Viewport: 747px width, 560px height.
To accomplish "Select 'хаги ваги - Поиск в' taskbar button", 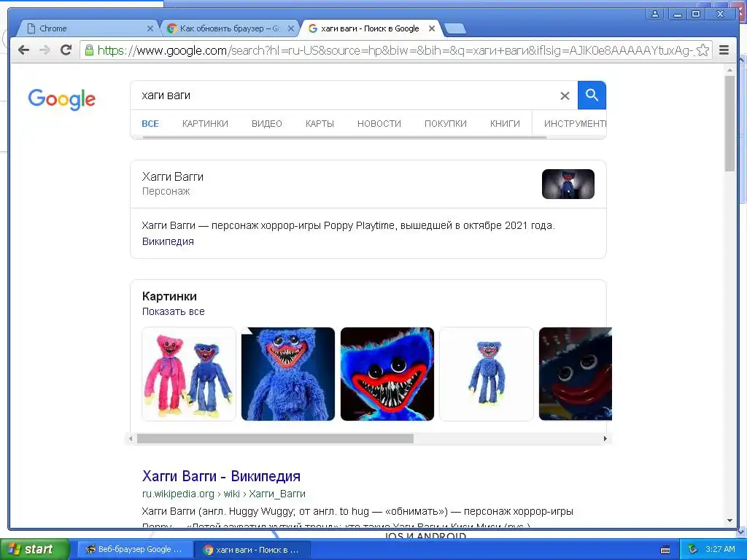I will (x=252, y=550).
